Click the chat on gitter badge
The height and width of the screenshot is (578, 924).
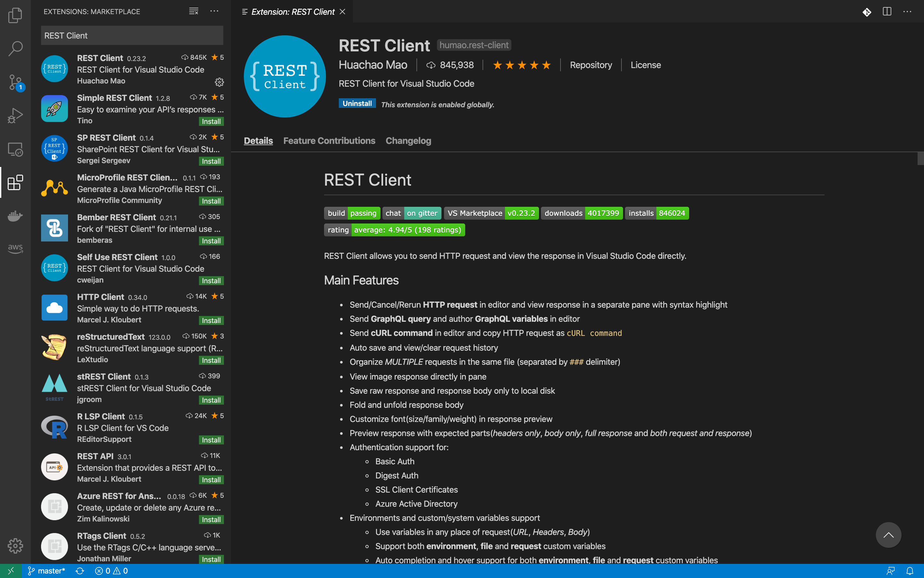[412, 213]
